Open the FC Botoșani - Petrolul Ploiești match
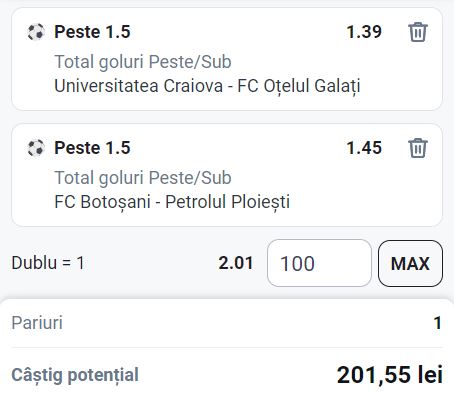Screen dimensions: 454x398 click(x=172, y=202)
